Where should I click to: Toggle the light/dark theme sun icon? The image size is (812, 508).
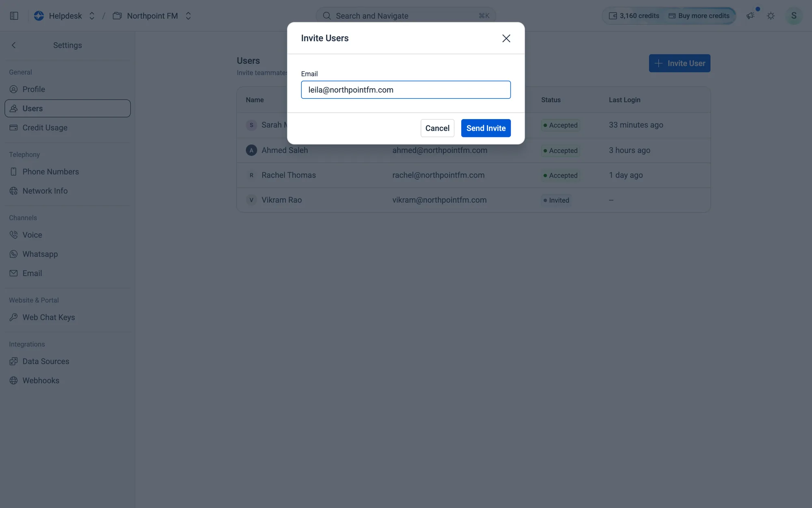click(x=771, y=16)
